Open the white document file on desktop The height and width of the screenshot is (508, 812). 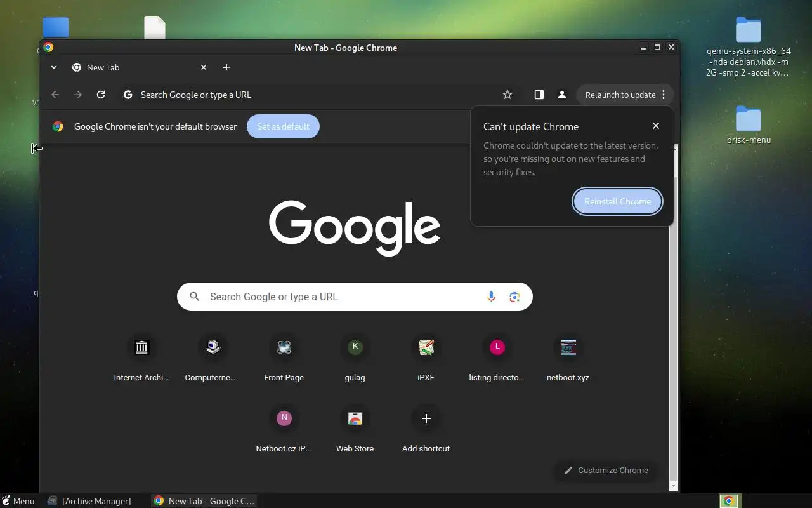(155, 27)
